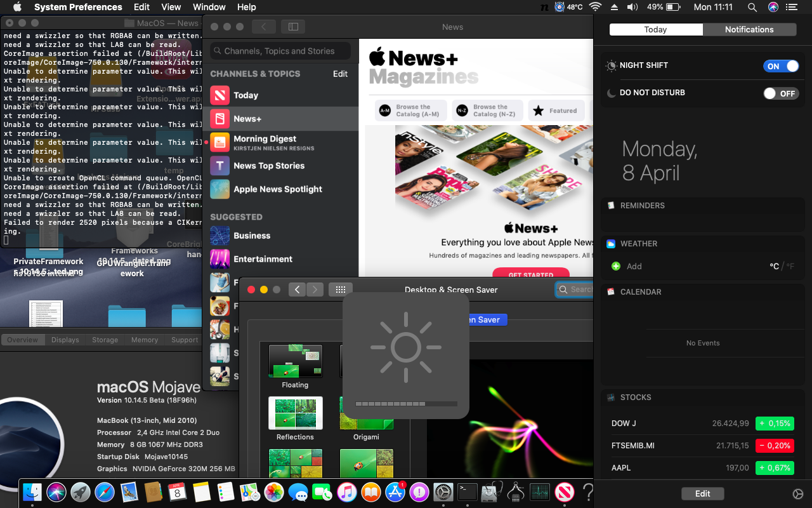Select Apple News Spotlight channel
812x508 pixels.
coord(281,189)
